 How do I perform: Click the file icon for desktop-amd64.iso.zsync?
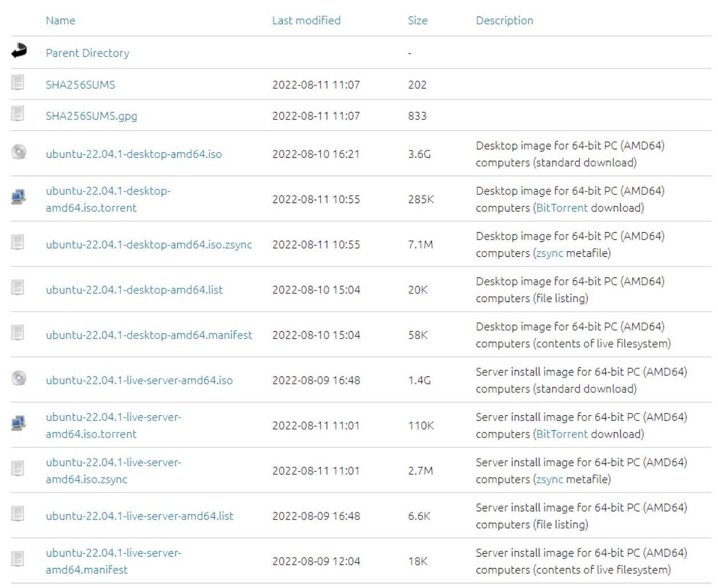18,242
